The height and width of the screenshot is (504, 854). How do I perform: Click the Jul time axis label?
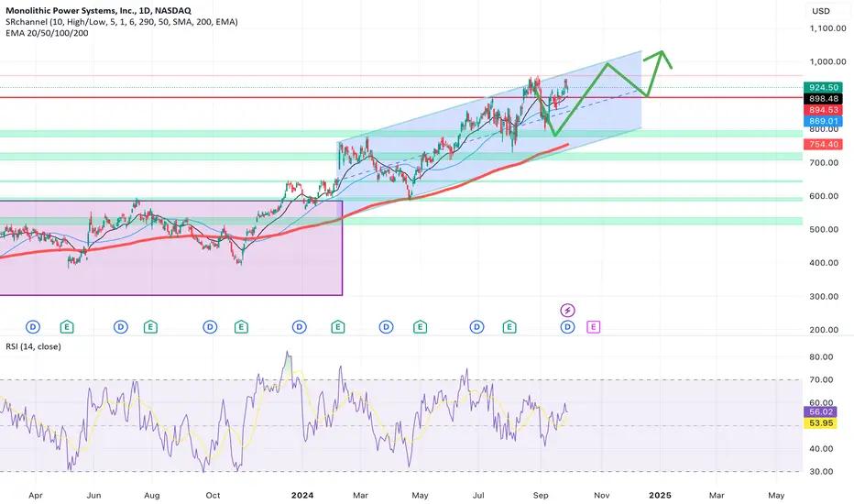coord(478,495)
